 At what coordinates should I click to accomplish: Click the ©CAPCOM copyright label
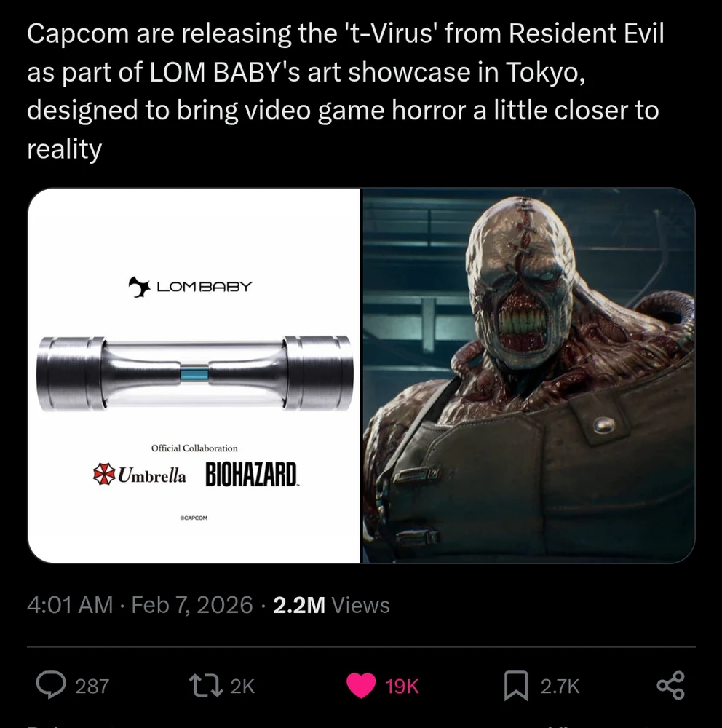click(x=194, y=518)
